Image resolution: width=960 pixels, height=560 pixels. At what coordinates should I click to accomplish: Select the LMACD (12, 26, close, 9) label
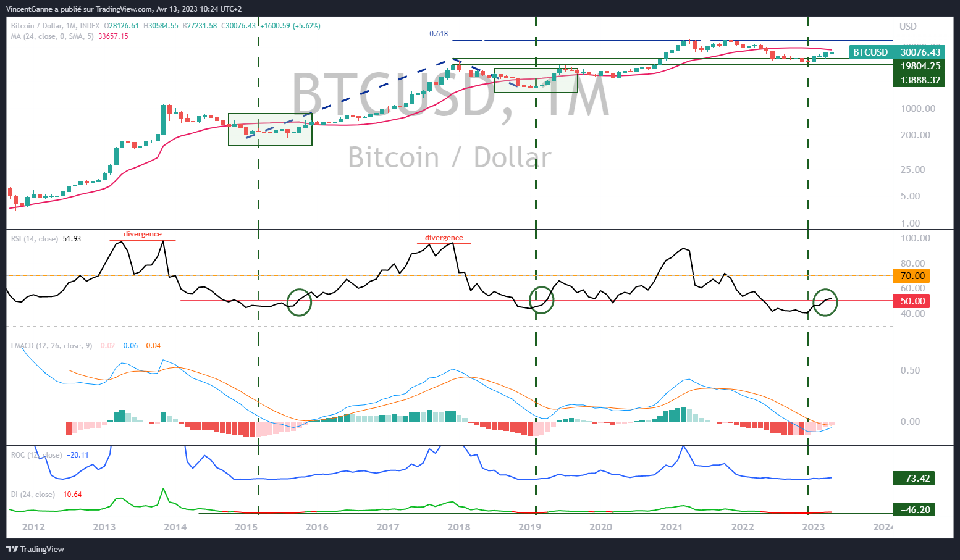coord(51,346)
